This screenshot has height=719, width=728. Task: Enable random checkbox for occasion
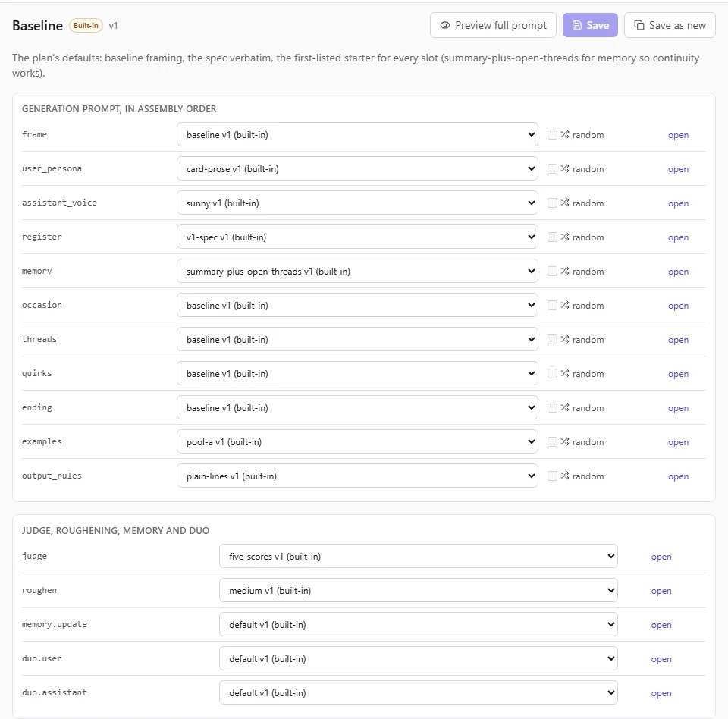pyautogui.click(x=552, y=305)
